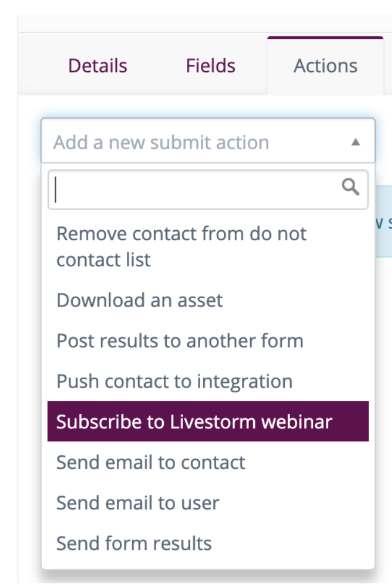Select 'Send email to user' action
Screen dimensions: 392x588
pyautogui.click(x=208, y=503)
